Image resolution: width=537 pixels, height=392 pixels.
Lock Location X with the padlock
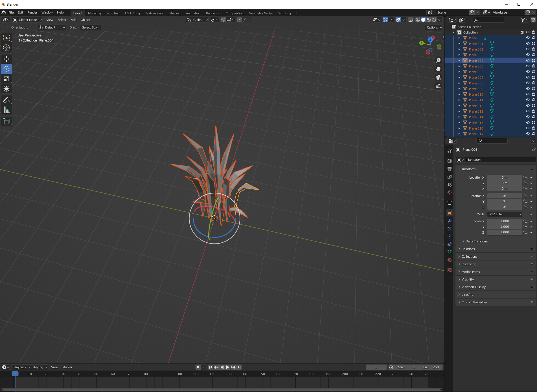coord(525,178)
